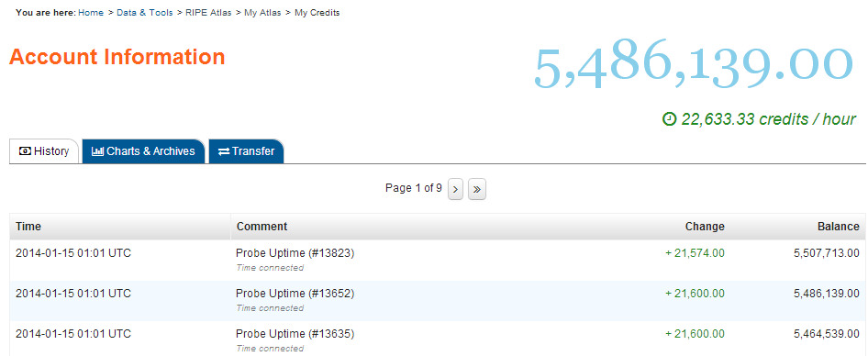The image size is (868, 356).
Task: Click balance value 5,507,713.00
Action: click(827, 253)
